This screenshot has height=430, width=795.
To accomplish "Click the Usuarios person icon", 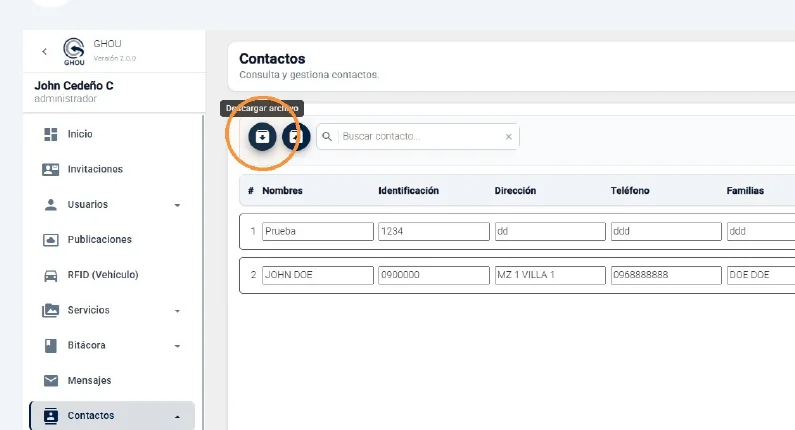I will 51,204.
